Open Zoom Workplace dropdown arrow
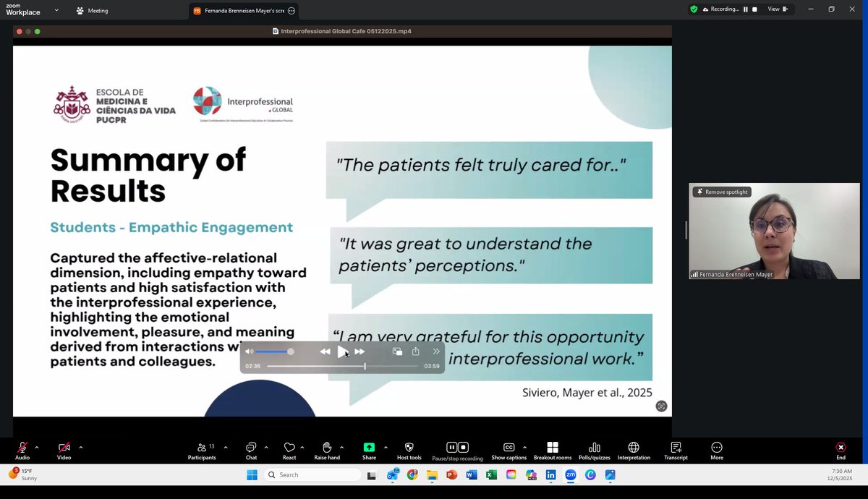The height and width of the screenshot is (499, 868). 56,10
